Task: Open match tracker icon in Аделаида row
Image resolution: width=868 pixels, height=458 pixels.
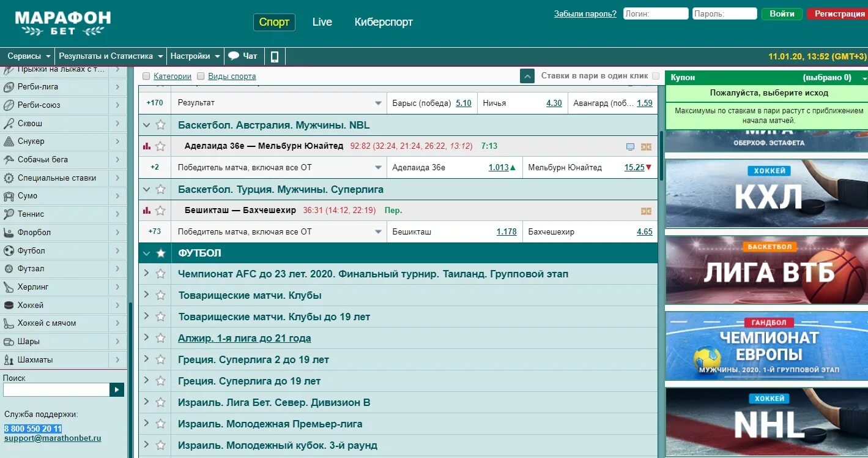Action: pyautogui.click(x=646, y=147)
